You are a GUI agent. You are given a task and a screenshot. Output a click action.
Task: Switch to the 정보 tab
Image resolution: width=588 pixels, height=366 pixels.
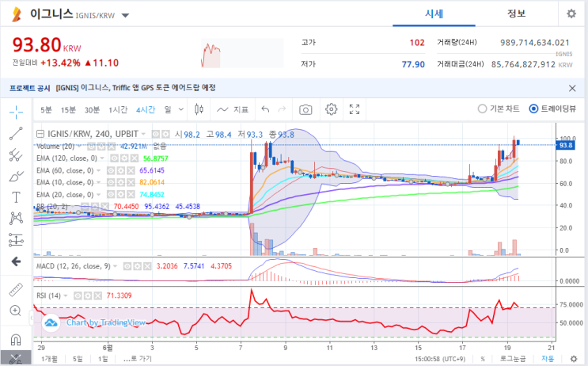[x=516, y=14]
